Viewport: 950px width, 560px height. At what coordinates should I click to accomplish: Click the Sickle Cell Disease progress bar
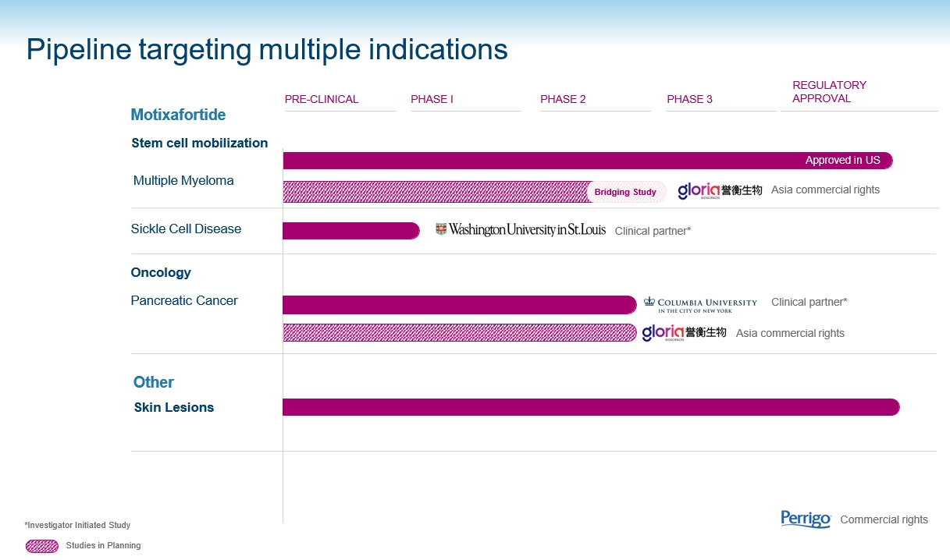(350, 231)
